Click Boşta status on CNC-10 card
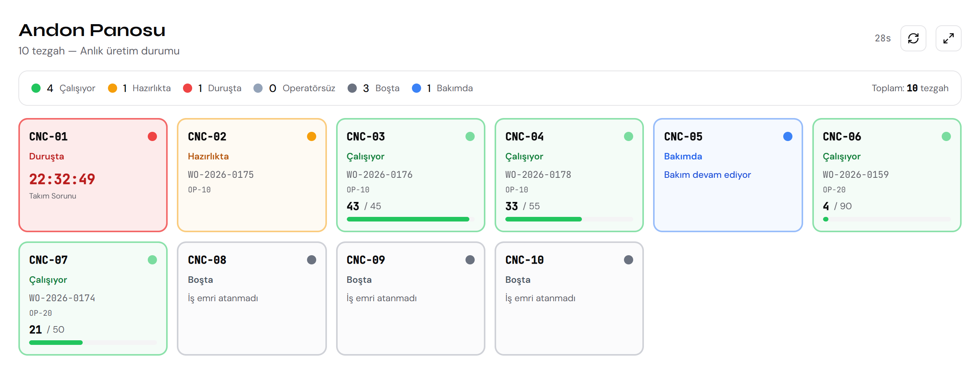 pos(518,280)
